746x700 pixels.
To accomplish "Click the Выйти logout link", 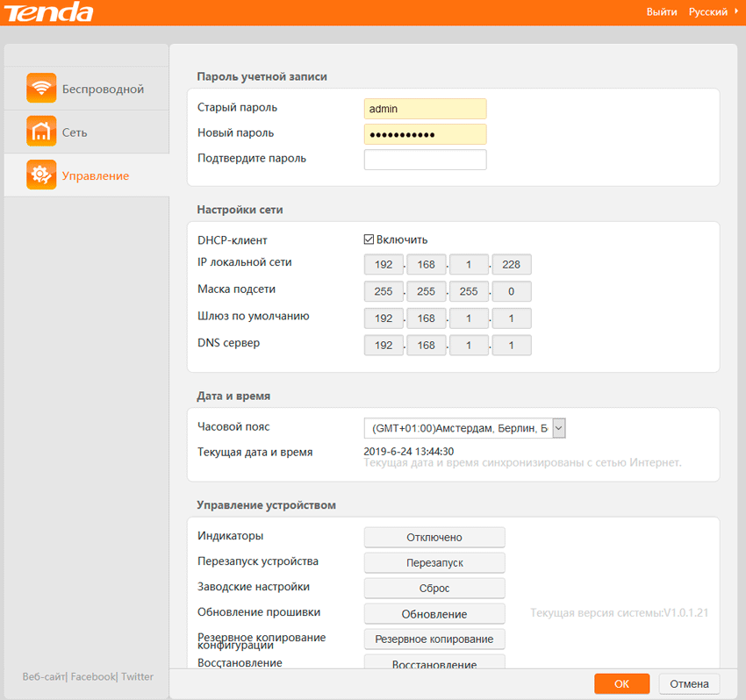I will (662, 12).
